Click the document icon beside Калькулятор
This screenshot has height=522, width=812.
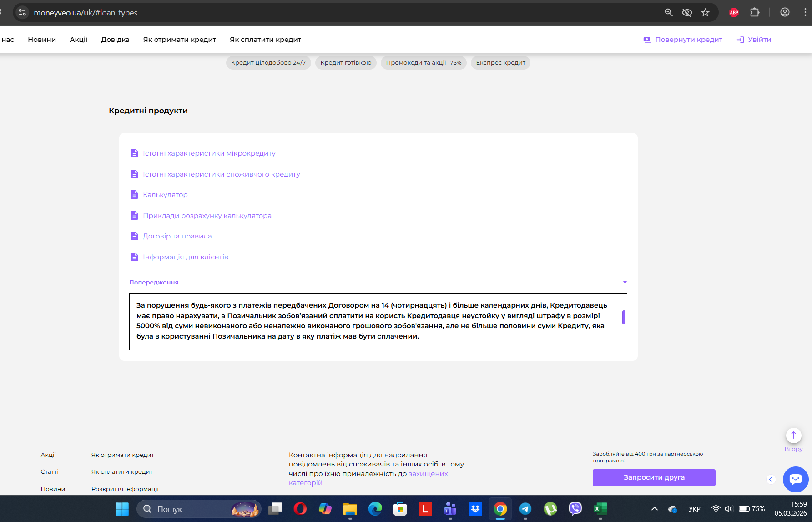tap(134, 195)
